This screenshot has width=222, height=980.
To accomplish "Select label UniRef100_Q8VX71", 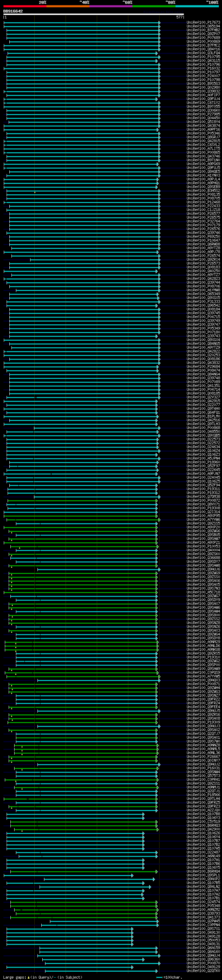I will [x=203, y=504].
